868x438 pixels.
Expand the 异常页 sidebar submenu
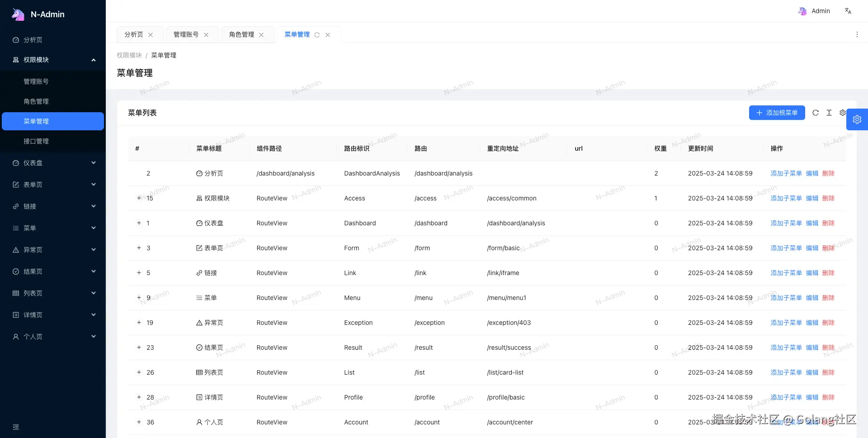[x=94, y=250]
